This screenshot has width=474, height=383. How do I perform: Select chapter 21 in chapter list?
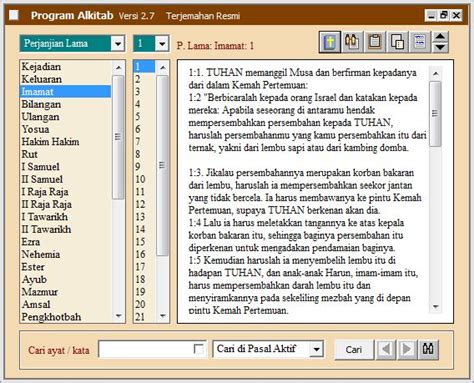[144, 317]
